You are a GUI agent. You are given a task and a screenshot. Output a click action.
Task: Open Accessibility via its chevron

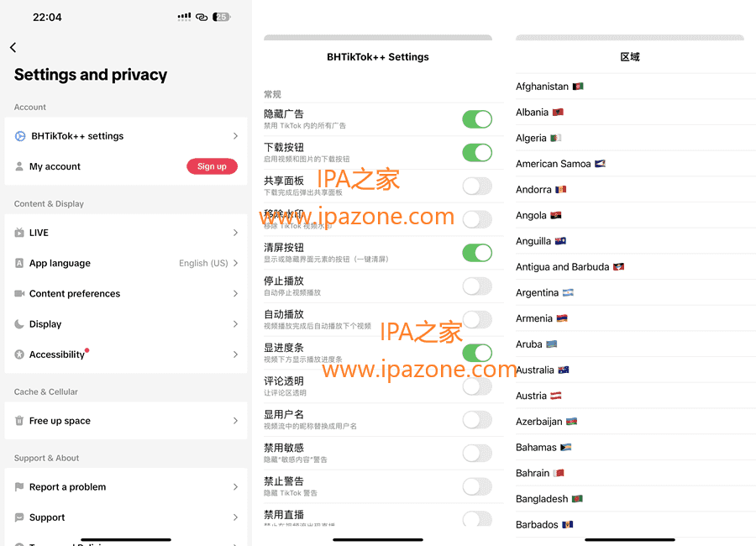click(235, 354)
